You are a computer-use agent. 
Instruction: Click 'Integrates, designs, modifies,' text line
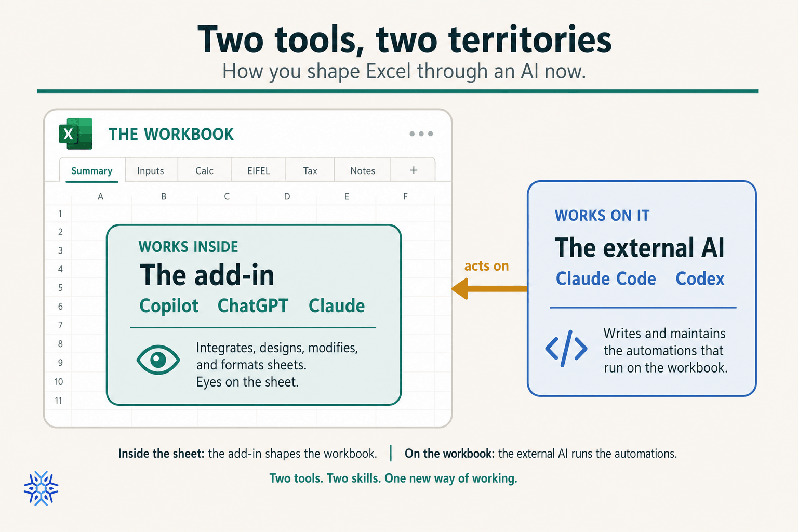click(x=277, y=348)
